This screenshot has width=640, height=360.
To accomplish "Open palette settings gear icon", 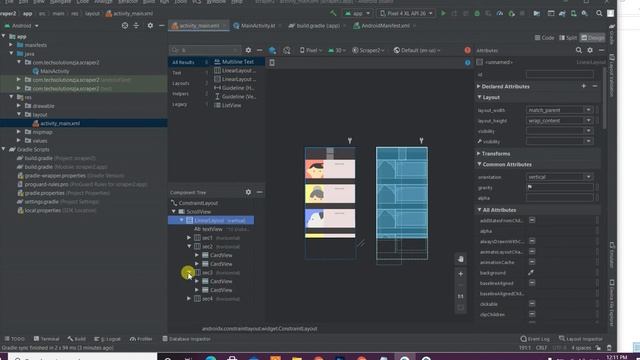I will (248, 50).
